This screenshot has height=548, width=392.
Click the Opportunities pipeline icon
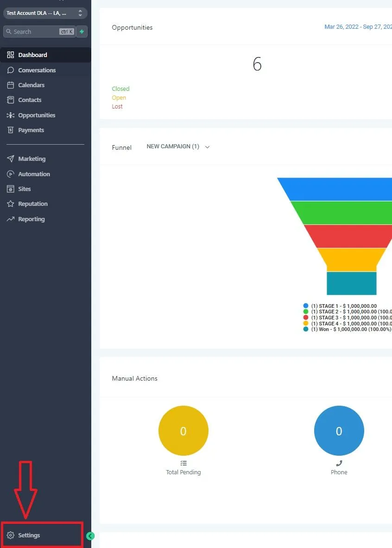coord(11,115)
